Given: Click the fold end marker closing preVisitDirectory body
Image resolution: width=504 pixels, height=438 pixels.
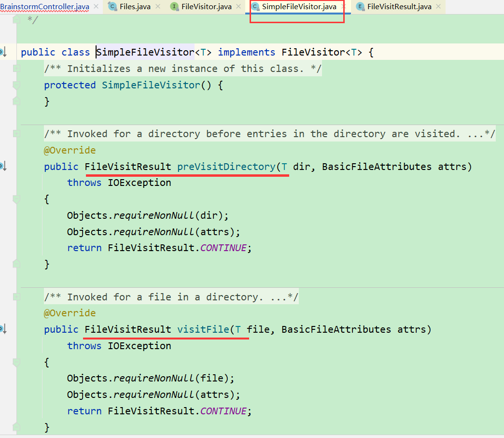Looking at the screenshot, I should [16, 264].
